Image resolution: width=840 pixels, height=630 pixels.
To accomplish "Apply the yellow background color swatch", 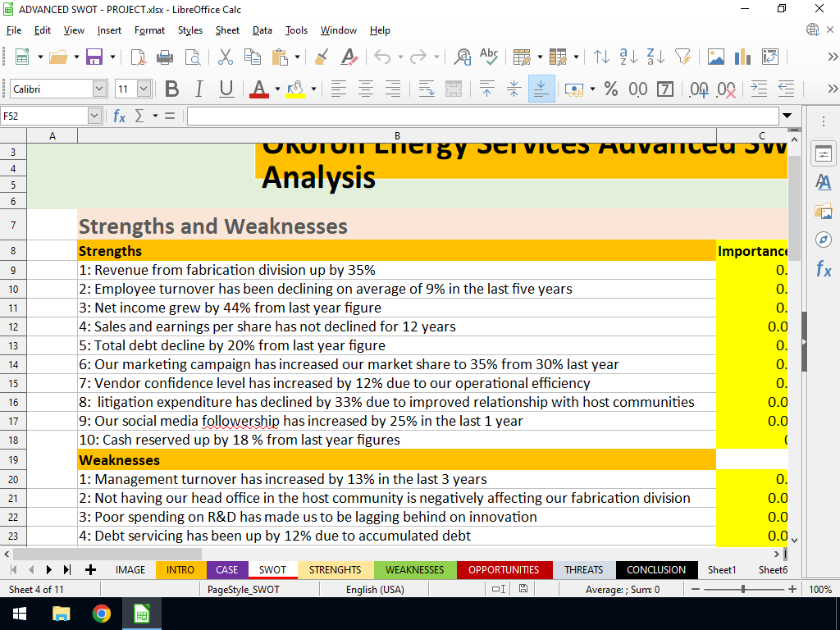I will click(x=294, y=89).
